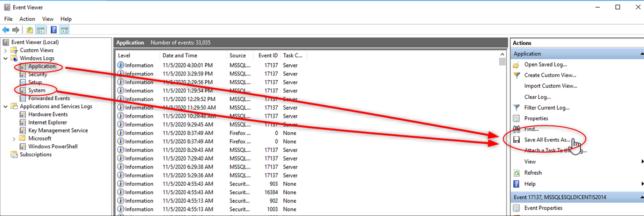Click the Windows PowerShell log icon
644x216 pixels.
(22, 147)
